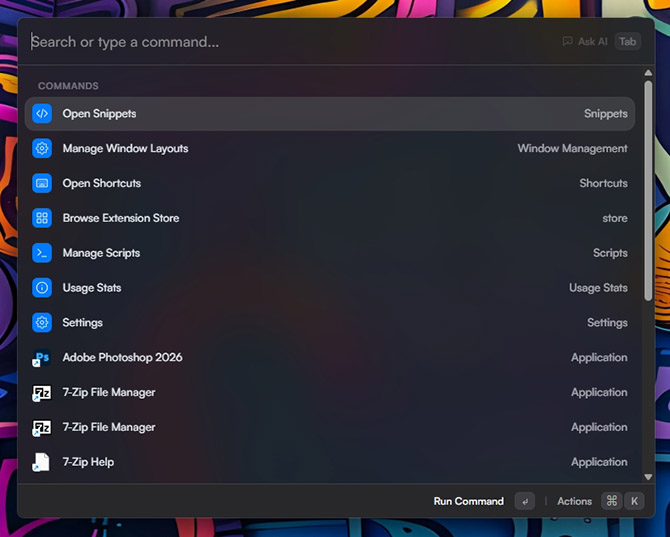
Task: Choose the Open Shortcuts command
Action: (x=330, y=183)
